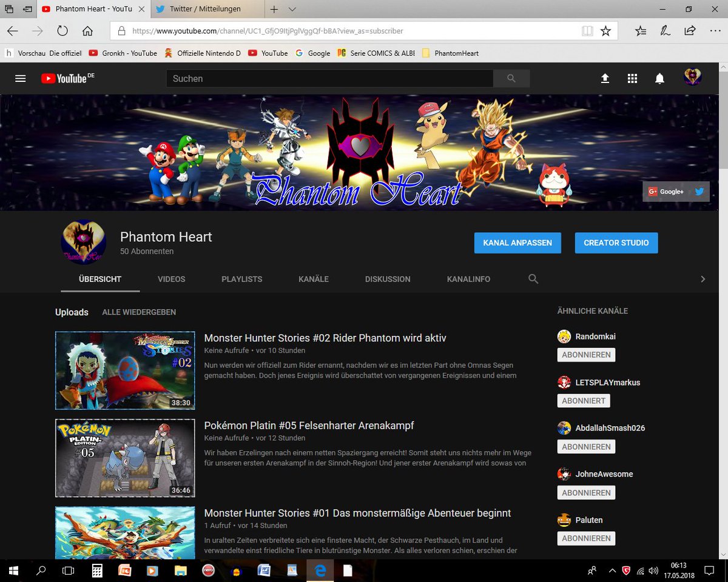
Task: Open the Twitter link on banner
Action: 699,192
